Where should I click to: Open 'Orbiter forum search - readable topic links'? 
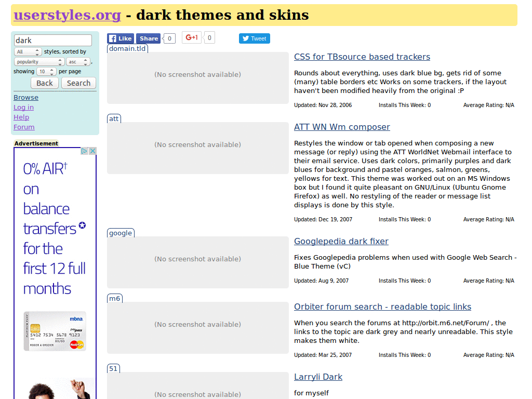pos(382,307)
